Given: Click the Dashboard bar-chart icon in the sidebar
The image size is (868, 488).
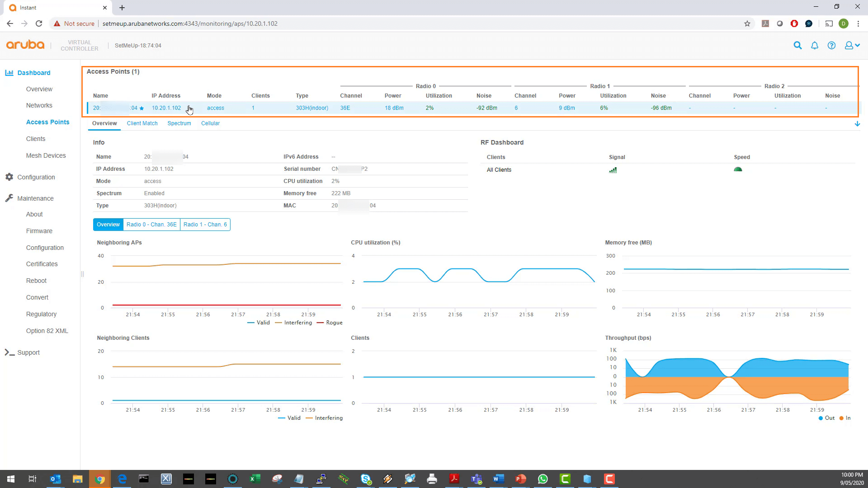Looking at the screenshot, I should 9,73.
